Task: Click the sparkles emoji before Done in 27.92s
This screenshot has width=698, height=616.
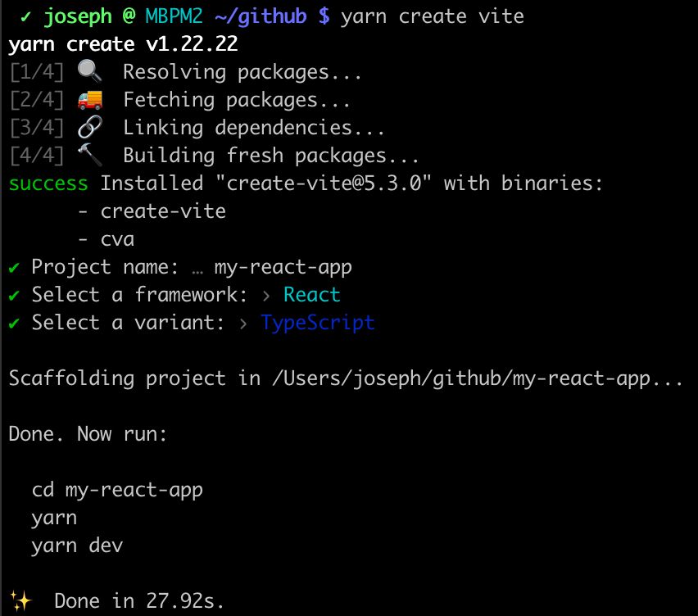Action: point(20,600)
